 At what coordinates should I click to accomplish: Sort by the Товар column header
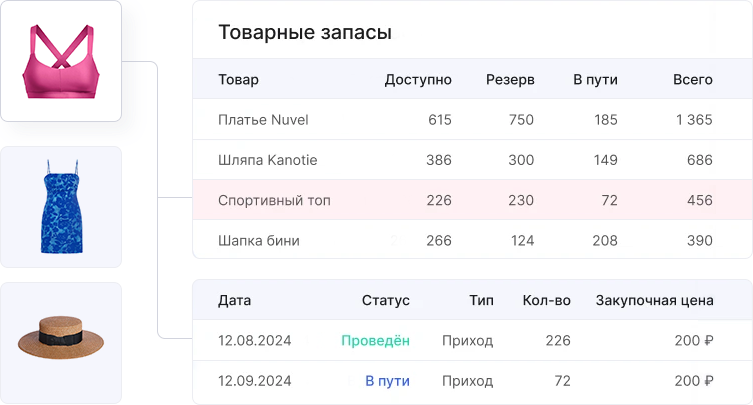click(x=238, y=80)
